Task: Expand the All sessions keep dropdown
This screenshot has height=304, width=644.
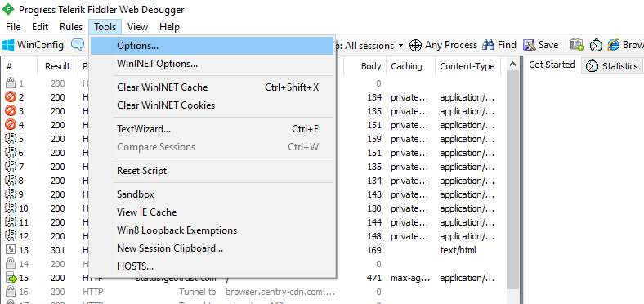Action: [401, 45]
